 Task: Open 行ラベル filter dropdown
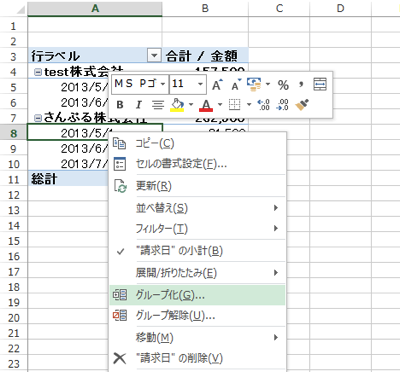click(x=154, y=55)
